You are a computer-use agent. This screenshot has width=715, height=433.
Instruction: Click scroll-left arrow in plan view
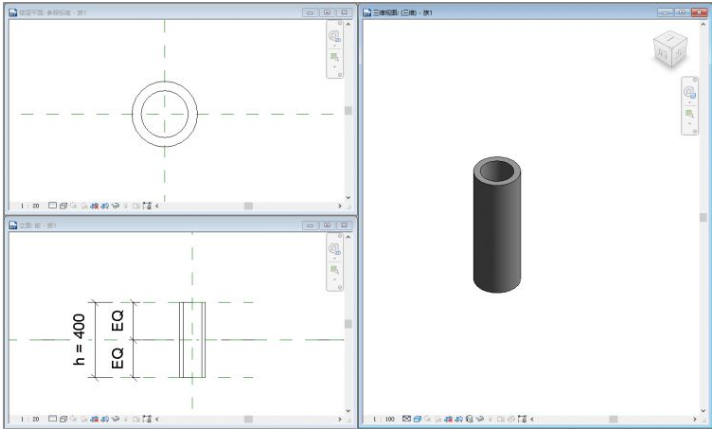coord(157,206)
